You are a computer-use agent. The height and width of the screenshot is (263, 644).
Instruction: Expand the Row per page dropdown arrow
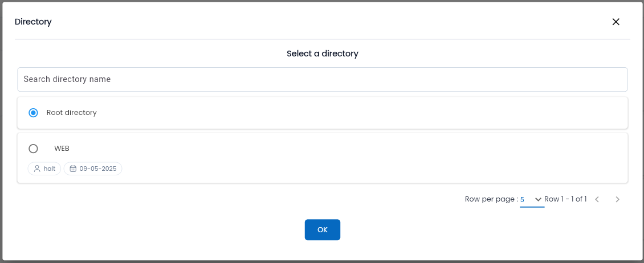538,199
